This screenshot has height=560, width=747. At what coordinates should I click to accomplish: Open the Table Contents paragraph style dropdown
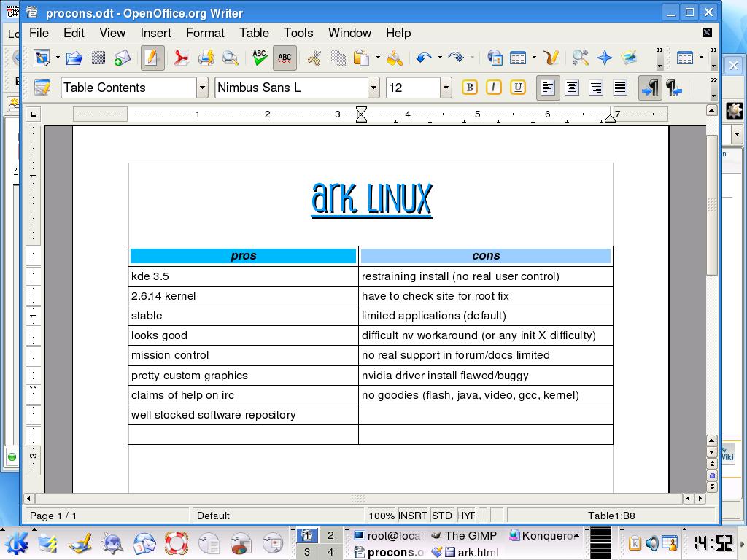(203, 87)
